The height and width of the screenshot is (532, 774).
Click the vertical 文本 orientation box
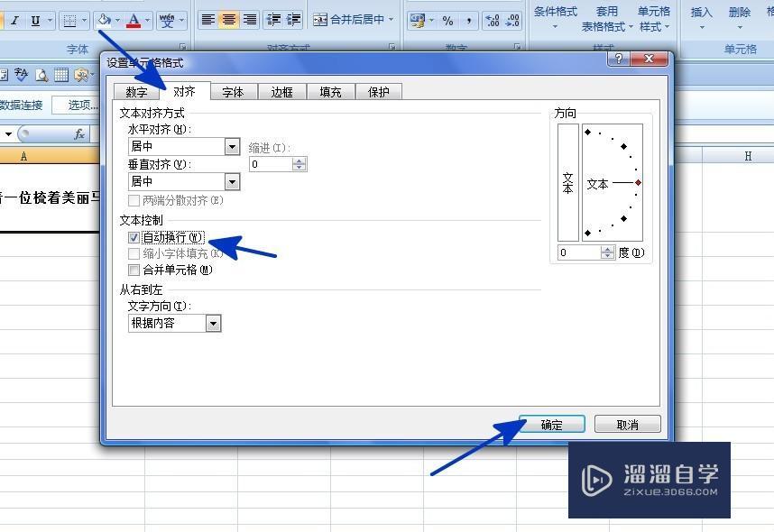[567, 183]
